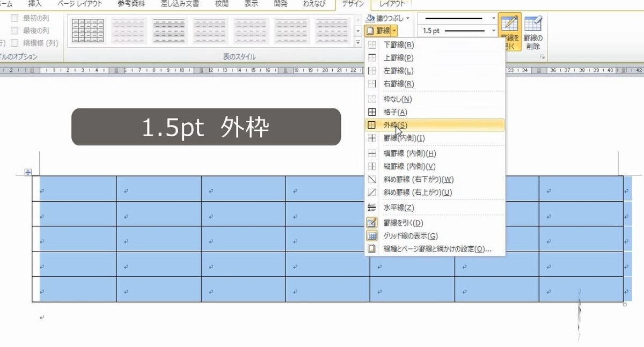Open the 校閲 ribbon tab
Screen dimensions: 644x347
222,4
